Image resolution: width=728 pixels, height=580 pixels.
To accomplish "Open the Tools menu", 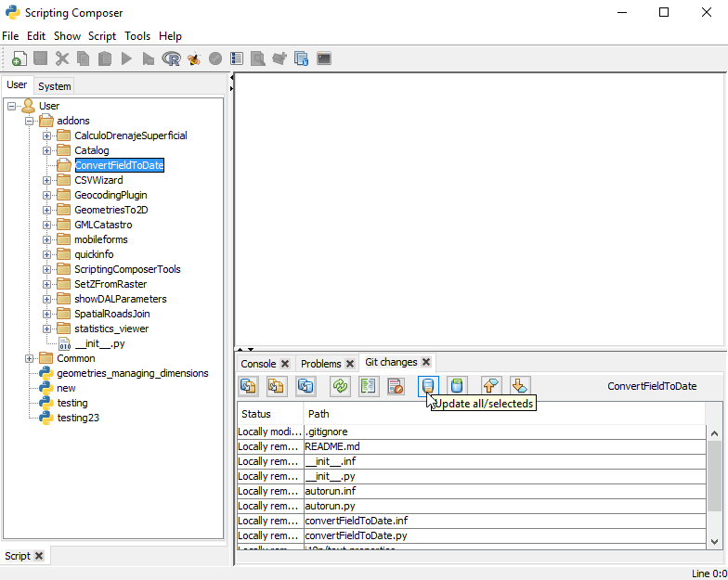I will (x=137, y=36).
